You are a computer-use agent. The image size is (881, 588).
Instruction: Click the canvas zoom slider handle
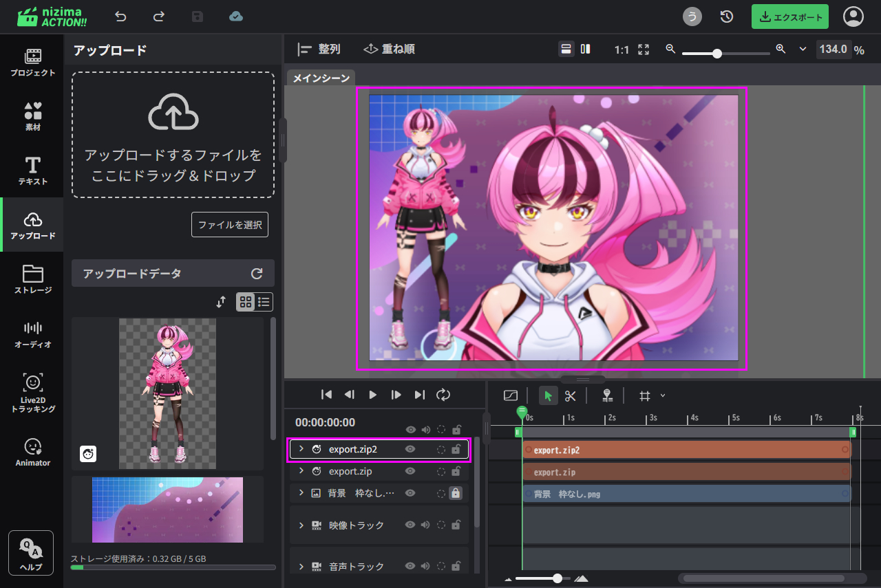[x=717, y=54]
